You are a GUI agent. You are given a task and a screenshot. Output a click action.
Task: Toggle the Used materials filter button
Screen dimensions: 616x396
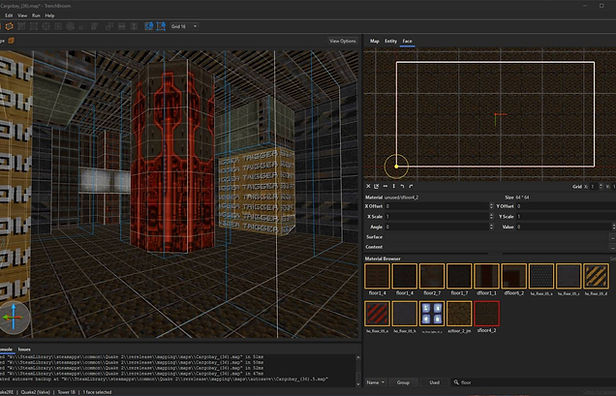click(434, 382)
